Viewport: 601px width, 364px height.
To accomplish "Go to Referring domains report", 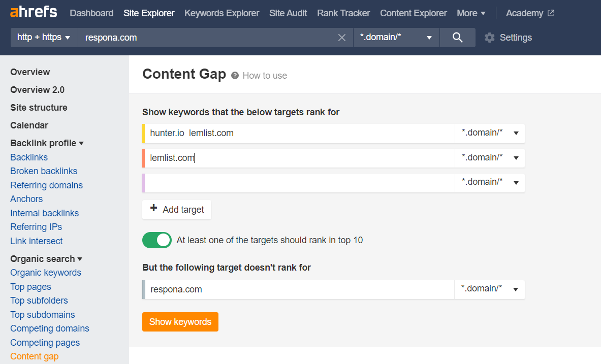I will 46,185.
